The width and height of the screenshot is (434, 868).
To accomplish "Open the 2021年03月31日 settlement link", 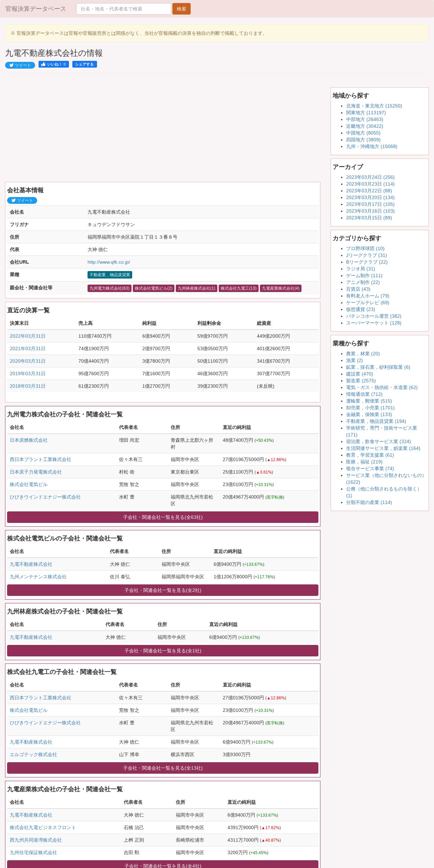I will click(x=27, y=348).
